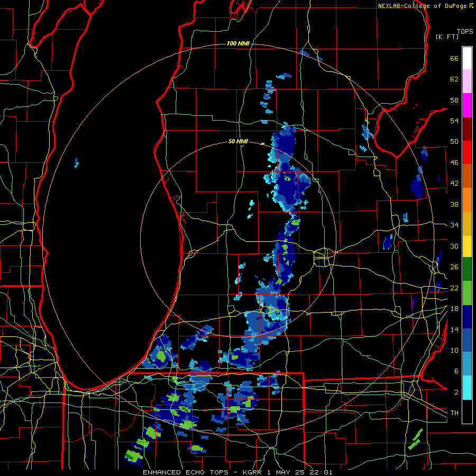
Task: Click the 62 value on the legend
Action: (x=454, y=79)
